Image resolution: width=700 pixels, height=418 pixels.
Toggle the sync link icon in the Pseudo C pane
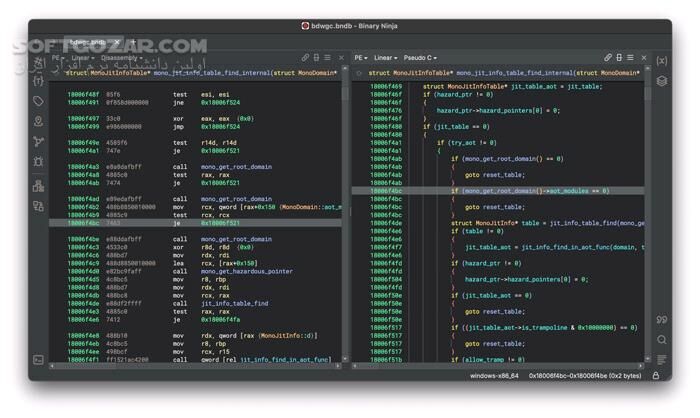coord(607,58)
